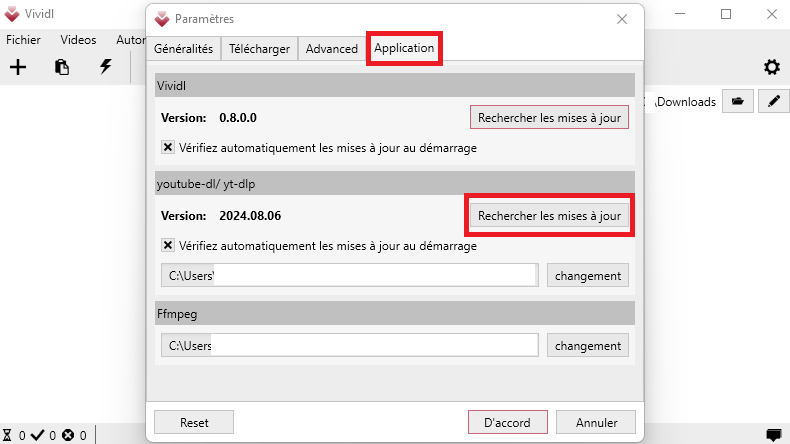This screenshot has width=790, height=444.
Task: Click the checkmark completed counter icon
Action: click(x=38, y=435)
